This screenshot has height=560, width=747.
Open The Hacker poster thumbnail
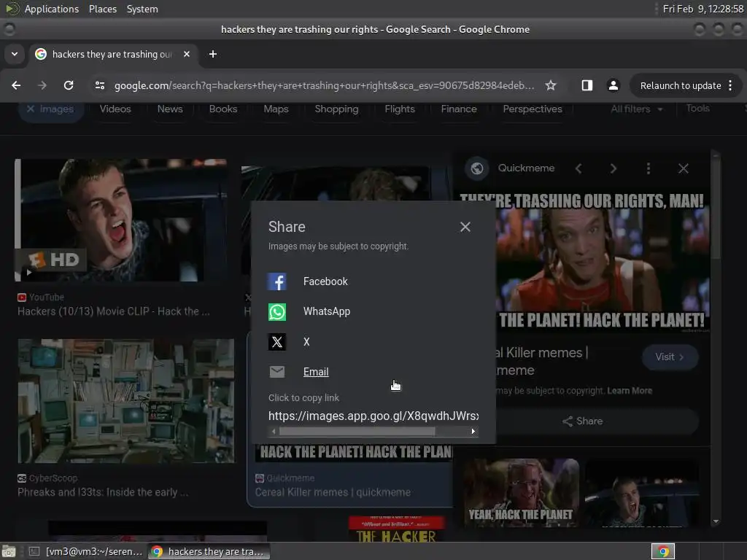point(396,529)
